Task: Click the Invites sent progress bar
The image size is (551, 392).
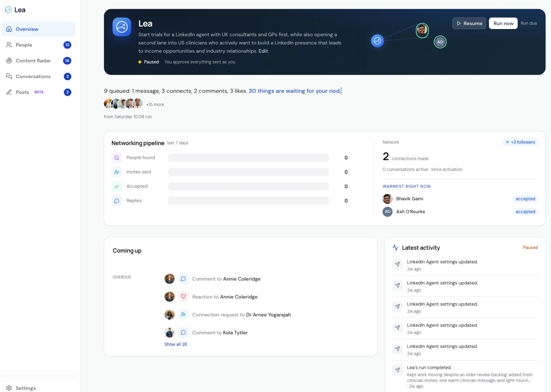Action: [248, 172]
